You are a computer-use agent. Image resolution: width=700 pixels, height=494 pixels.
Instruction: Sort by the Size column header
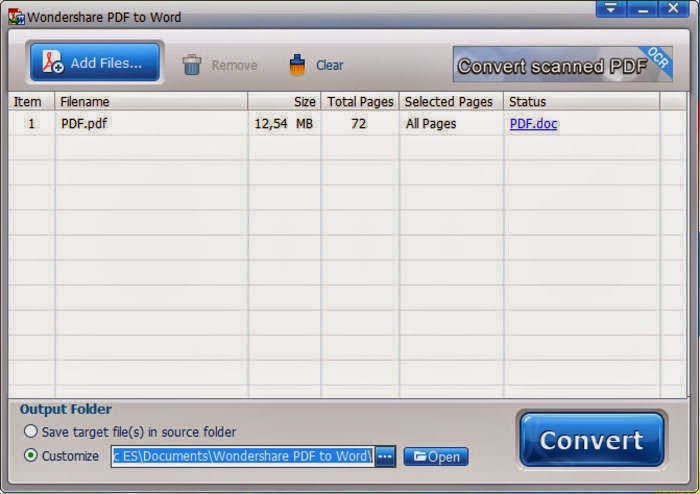tap(284, 102)
